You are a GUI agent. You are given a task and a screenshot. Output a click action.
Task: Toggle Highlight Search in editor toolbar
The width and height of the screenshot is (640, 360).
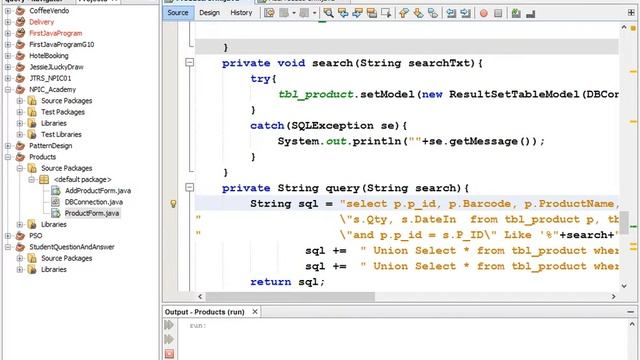pyautogui.click(x=371, y=13)
